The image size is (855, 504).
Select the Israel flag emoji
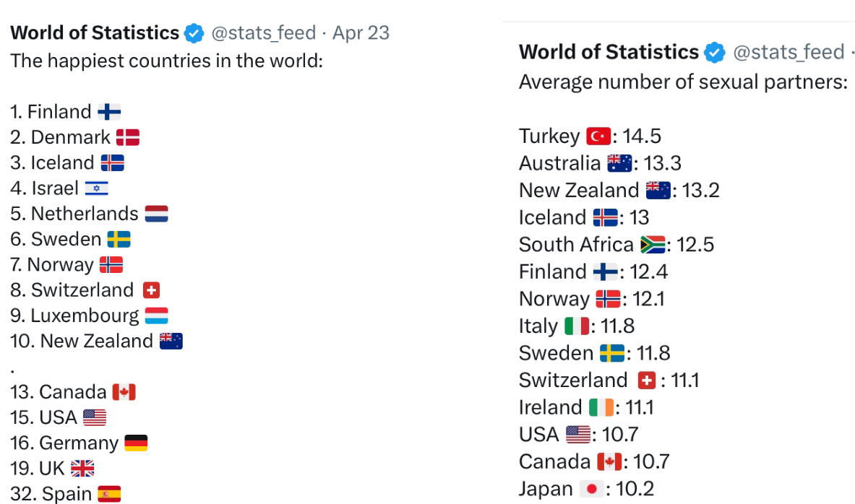tap(96, 188)
